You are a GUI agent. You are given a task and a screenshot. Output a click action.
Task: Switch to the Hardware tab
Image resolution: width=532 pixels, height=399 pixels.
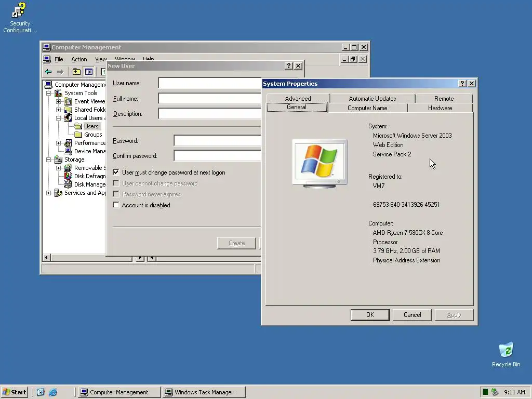pos(440,108)
